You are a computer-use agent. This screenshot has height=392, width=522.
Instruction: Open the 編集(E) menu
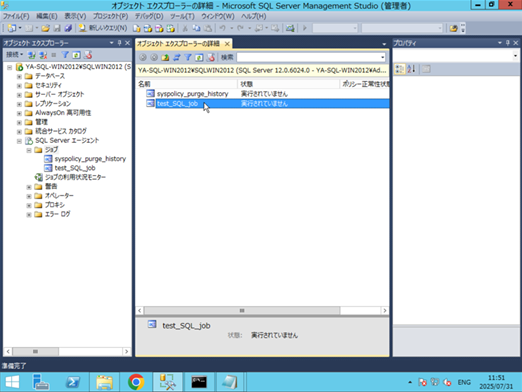[x=47, y=16]
